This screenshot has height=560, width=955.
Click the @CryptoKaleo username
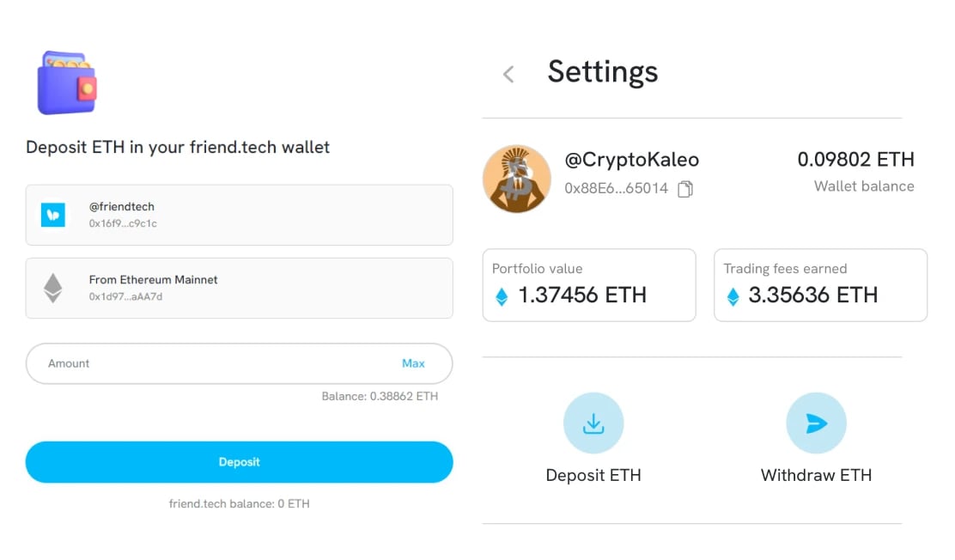click(x=631, y=160)
